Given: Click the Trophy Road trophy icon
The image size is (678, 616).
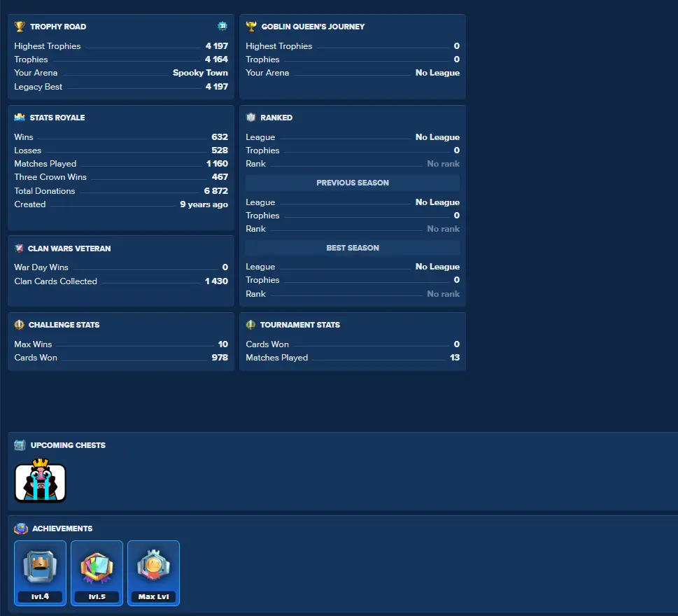Looking at the screenshot, I should [20, 27].
